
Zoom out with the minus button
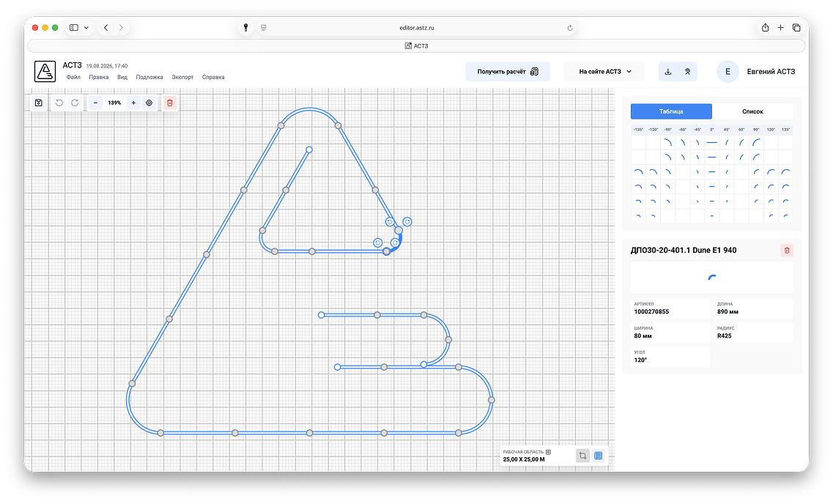point(95,103)
